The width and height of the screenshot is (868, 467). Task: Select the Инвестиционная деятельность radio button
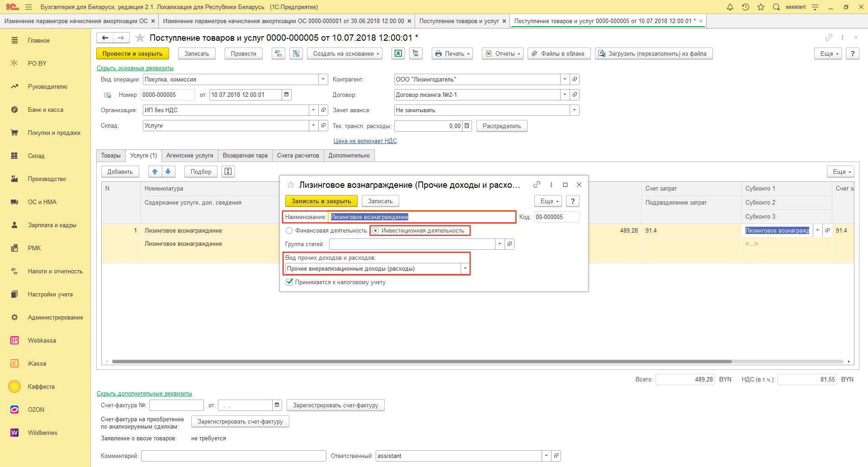click(375, 231)
